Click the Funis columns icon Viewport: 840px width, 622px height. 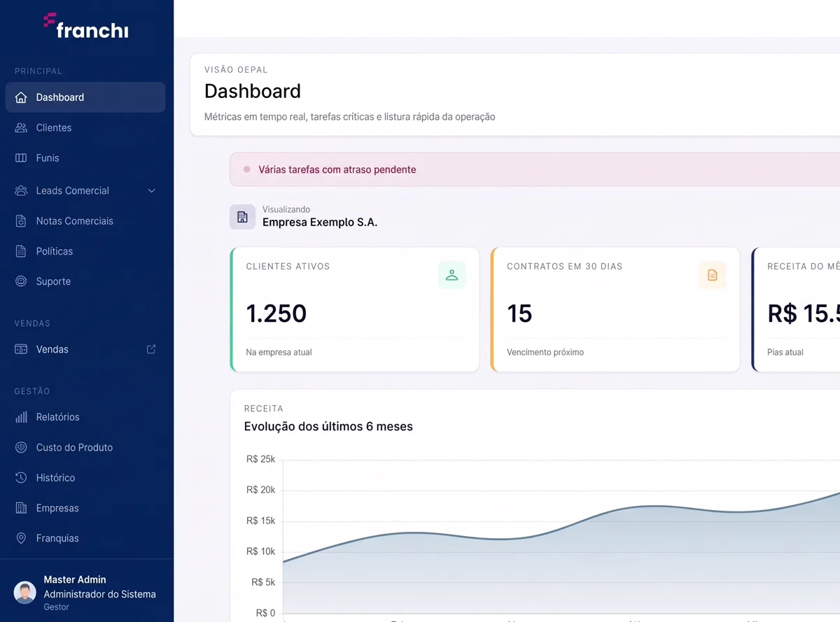[21, 158]
